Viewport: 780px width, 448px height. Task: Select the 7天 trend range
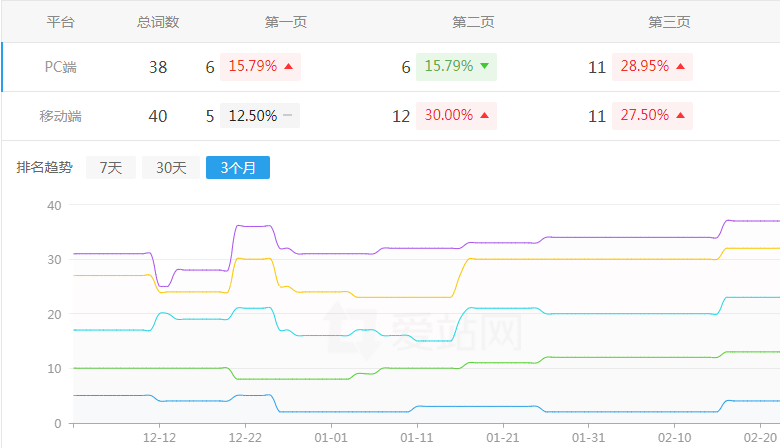click(110, 168)
